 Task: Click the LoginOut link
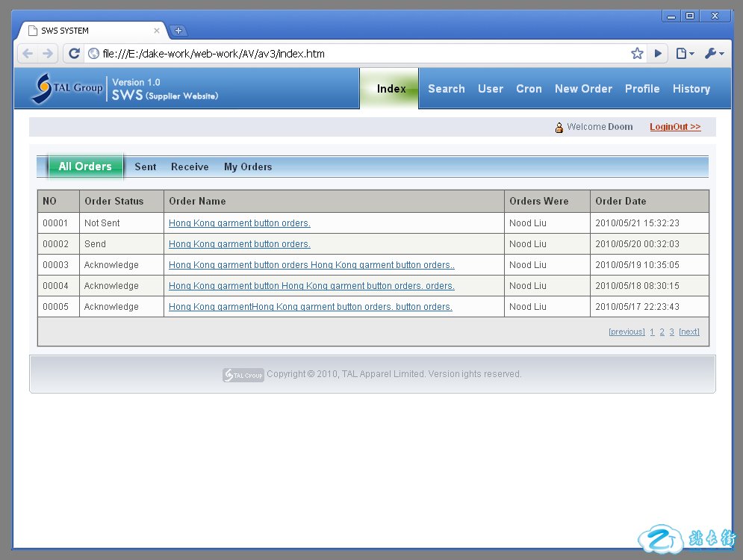[675, 127]
